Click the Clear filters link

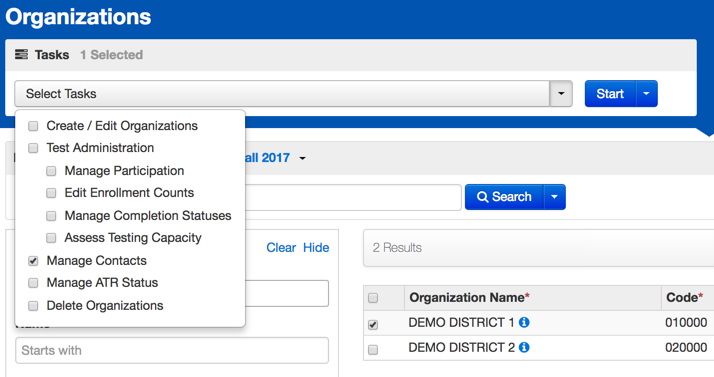[x=281, y=248]
